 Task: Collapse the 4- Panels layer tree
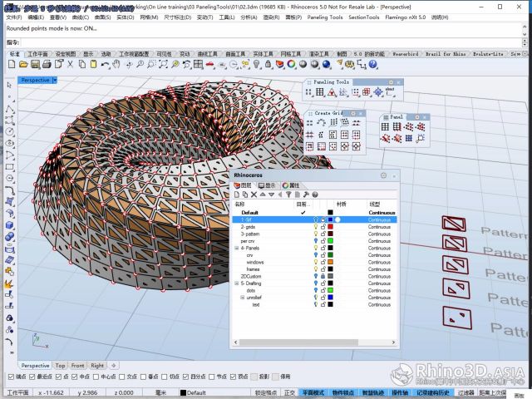point(236,248)
